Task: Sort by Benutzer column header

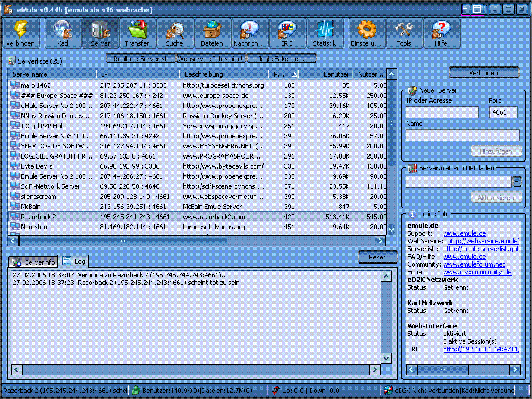Action: point(326,74)
